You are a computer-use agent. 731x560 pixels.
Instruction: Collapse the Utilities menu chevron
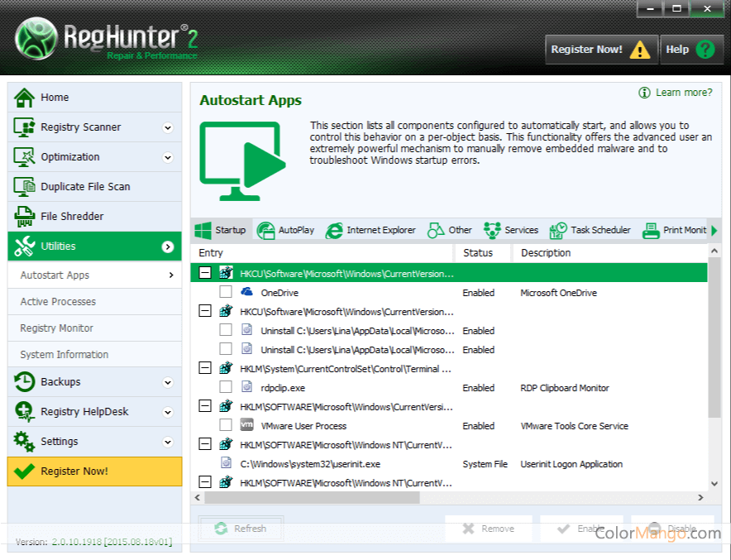pos(168,246)
